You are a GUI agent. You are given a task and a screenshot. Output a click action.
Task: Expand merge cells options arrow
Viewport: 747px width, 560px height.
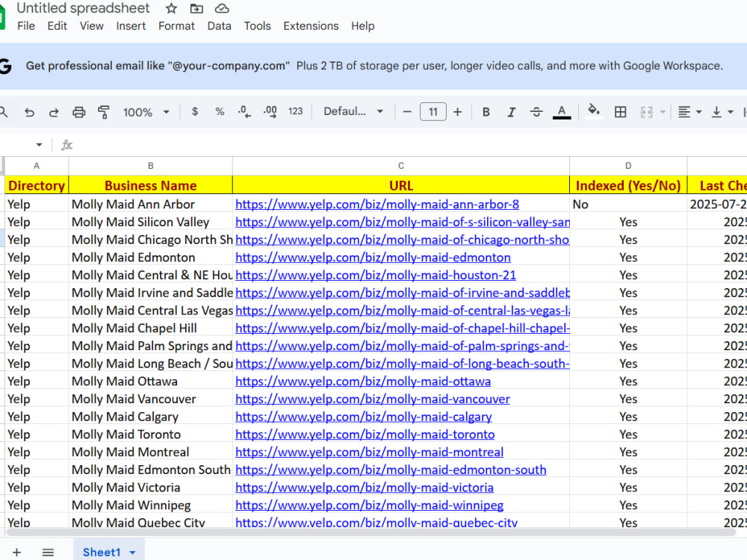(x=663, y=112)
